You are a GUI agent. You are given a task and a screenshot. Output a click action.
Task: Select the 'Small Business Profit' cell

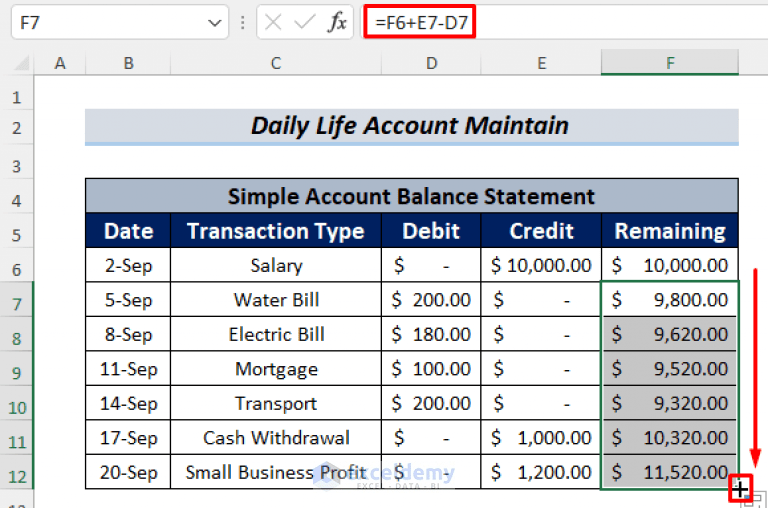point(276,472)
